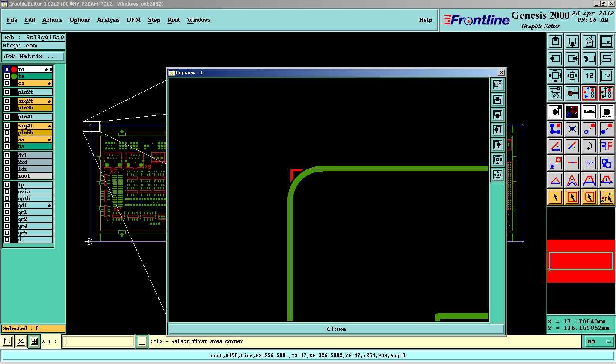
Task: Open the Rout menu
Action: click(173, 20)
